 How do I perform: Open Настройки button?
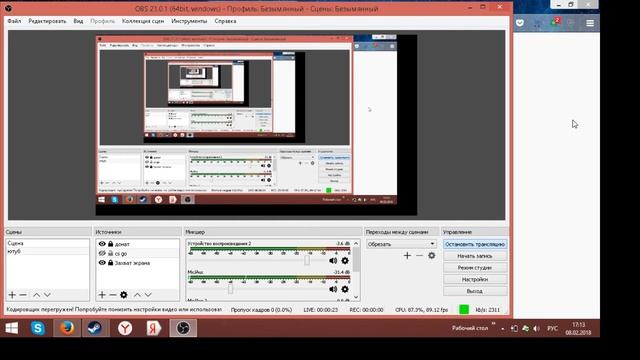(x=475, y=280)
